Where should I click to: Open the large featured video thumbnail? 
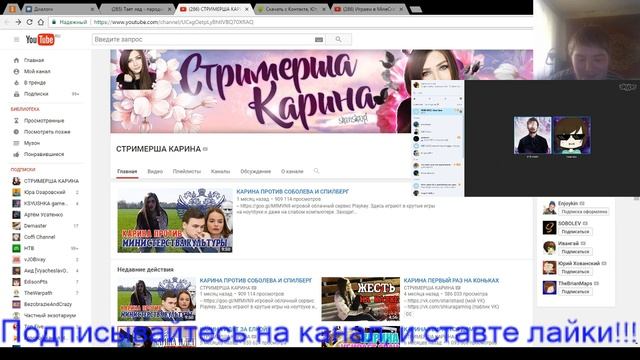[175, 220]
